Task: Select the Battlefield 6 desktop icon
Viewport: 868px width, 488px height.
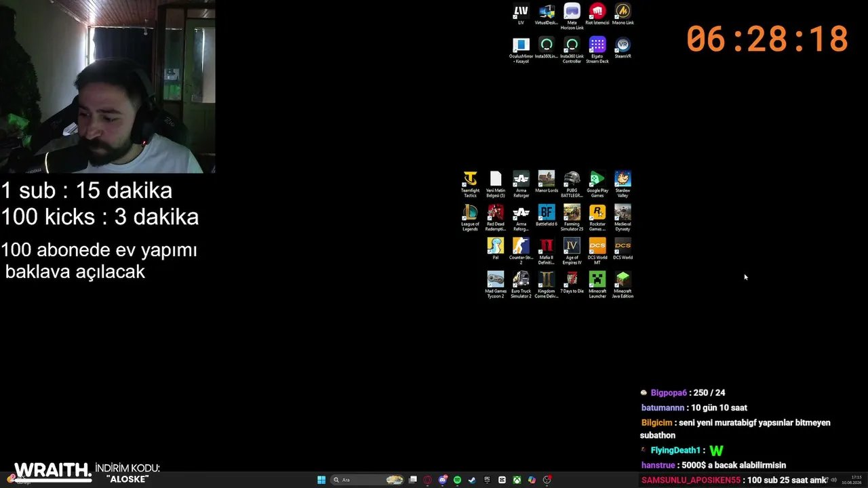Action: tap(547, 216)
